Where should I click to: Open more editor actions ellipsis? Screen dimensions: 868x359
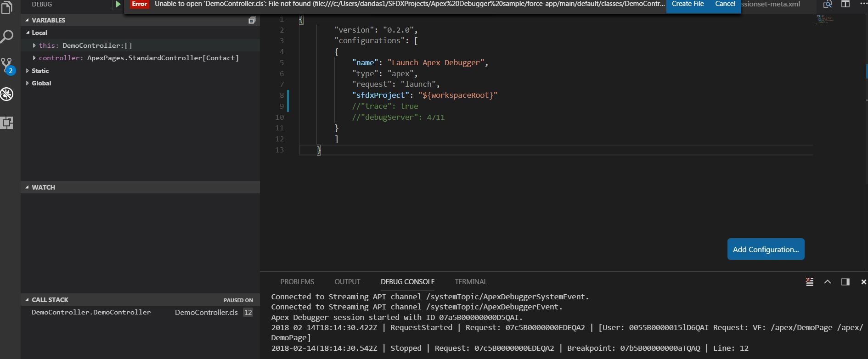[863, 4]
